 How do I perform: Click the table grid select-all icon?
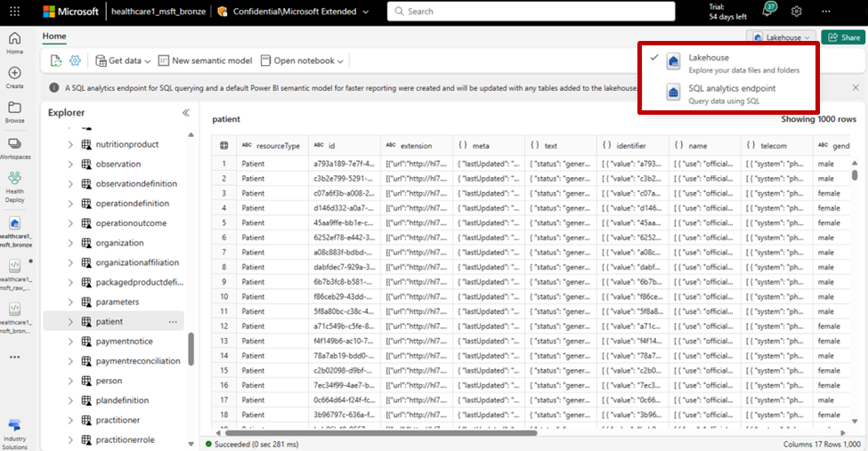(x=223, y=146)
